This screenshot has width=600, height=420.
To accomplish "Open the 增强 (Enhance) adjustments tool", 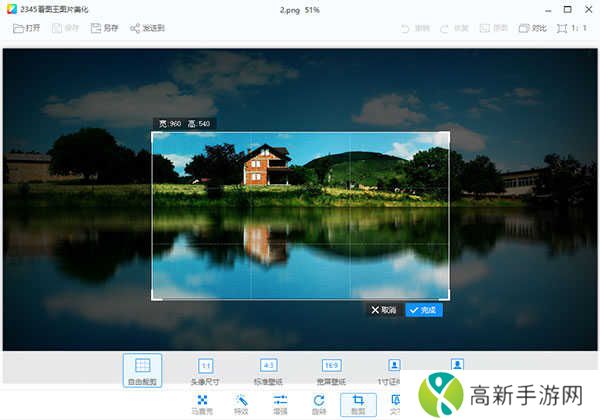I will point(280,404).
